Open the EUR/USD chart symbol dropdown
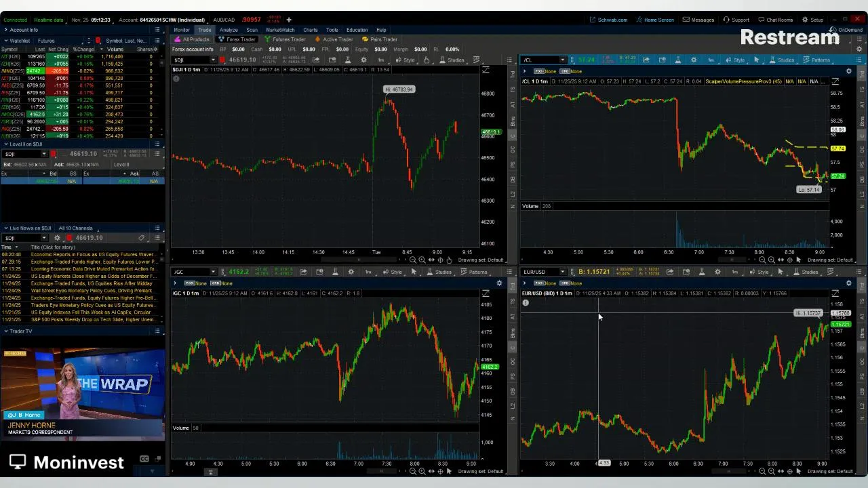 tap(562, 272)
